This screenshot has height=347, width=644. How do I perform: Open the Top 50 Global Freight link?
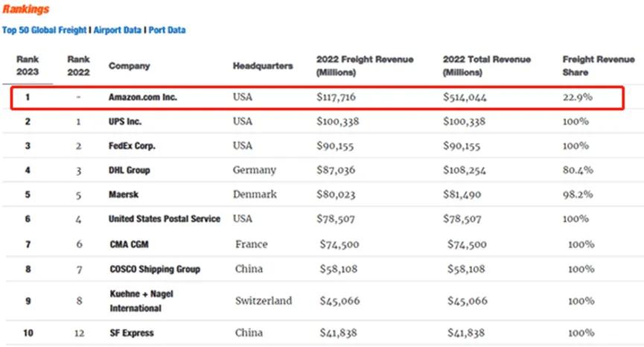[x=44, y=31]
